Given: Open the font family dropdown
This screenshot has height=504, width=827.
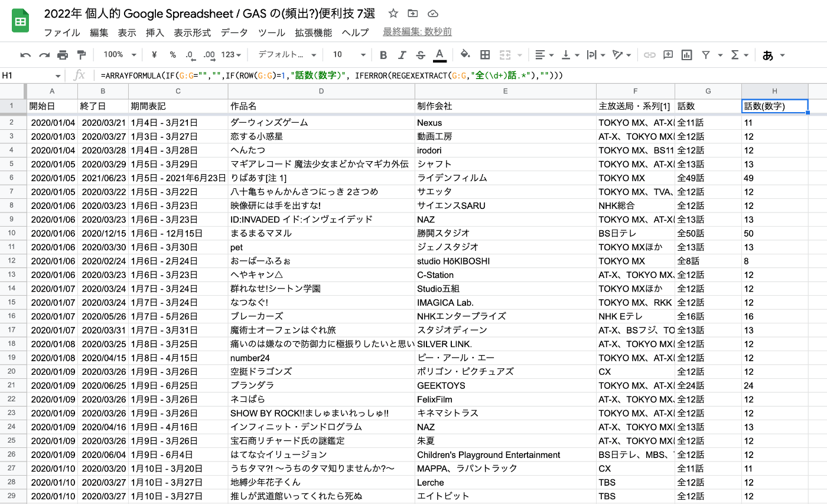Looking at the screenshot, I should pos(286,55).
